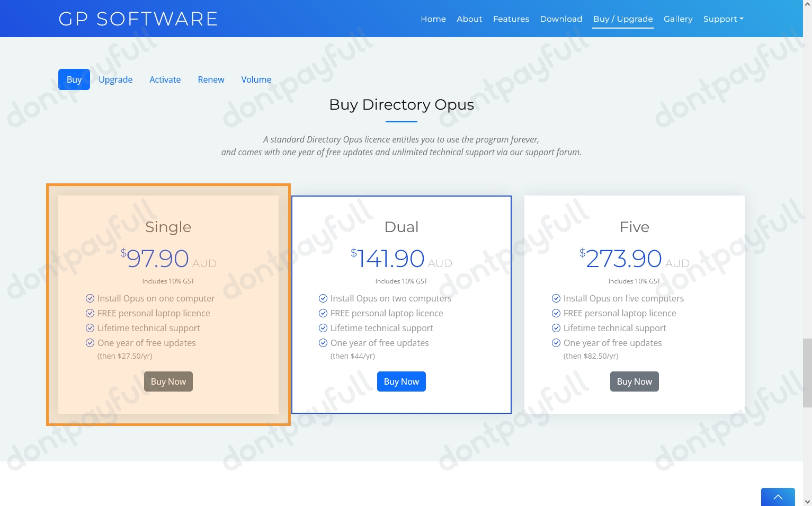Go to the Download page
Viewport: 812px width, 506px height.
(x=561, y=19)
